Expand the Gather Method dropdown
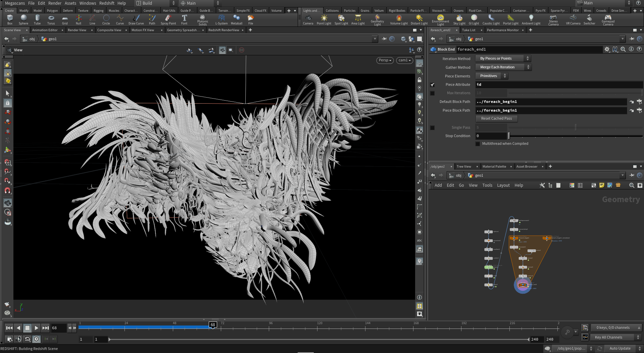The height and width of the screenshot is (353, 644). coord(503,67)
